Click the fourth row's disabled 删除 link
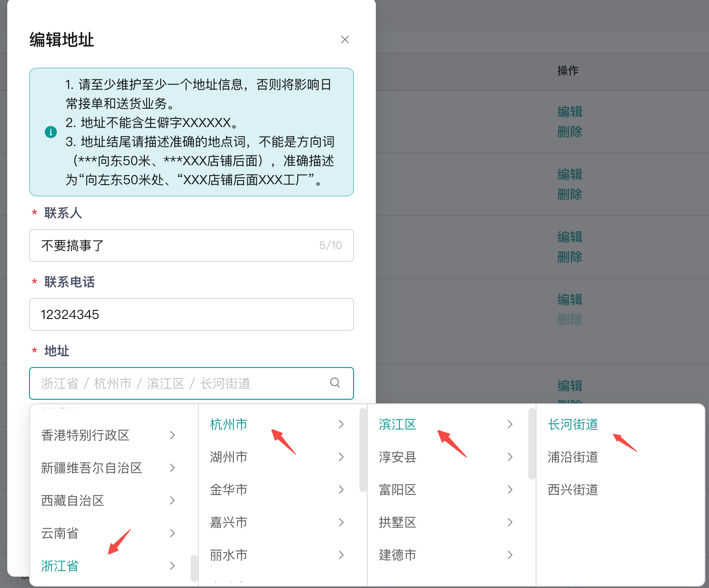 pos(570,320)
